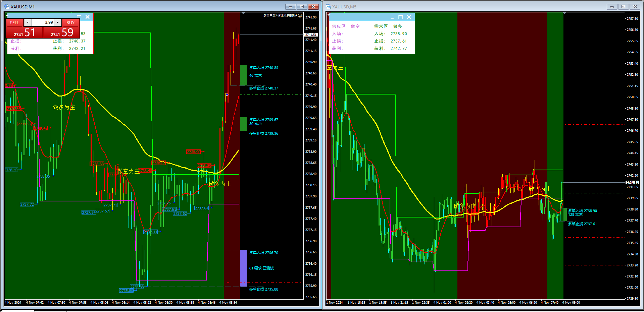Click the blue '2738.49' price tag
This screenshot has width=644, height=312.
(11, 170)
